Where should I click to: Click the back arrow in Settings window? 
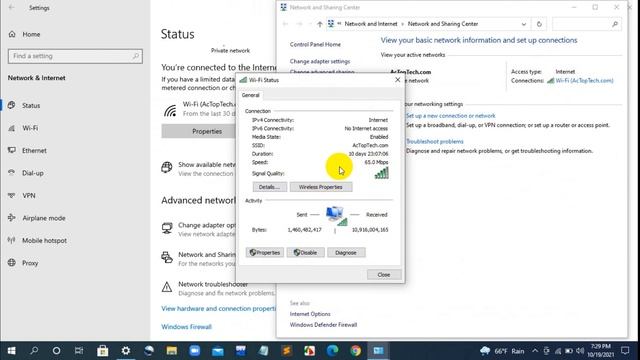(x=11, y=8)
